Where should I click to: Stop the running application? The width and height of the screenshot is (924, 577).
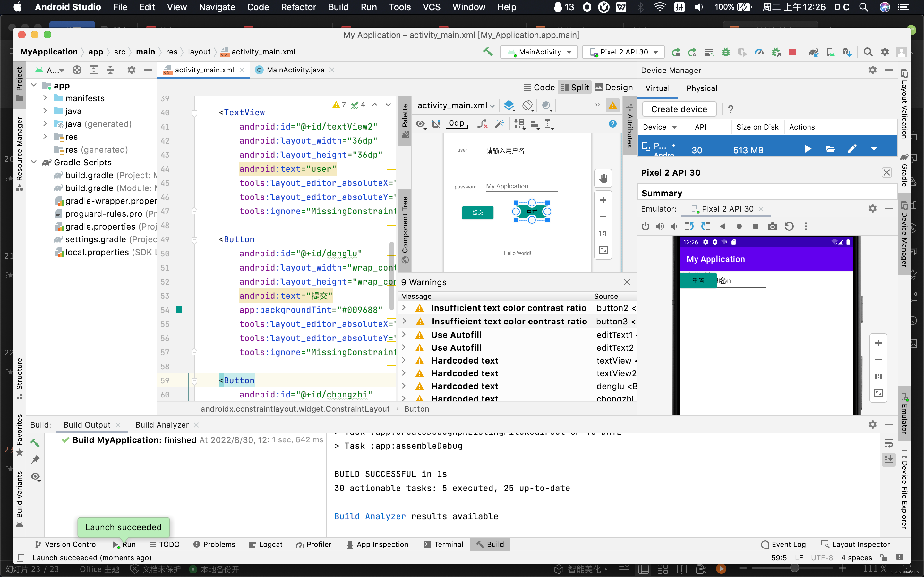tap(792, 52)
